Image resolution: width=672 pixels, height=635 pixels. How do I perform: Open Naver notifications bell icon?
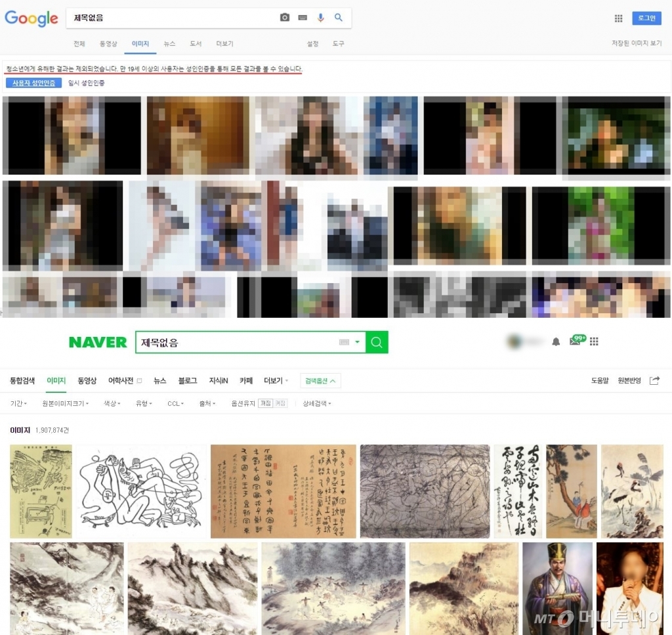point(556,341)
